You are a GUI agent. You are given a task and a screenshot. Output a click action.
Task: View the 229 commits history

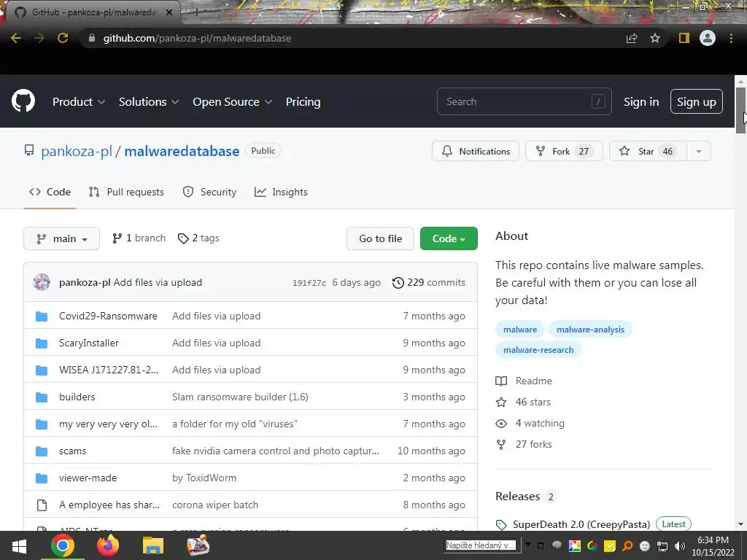pos(429,282)
